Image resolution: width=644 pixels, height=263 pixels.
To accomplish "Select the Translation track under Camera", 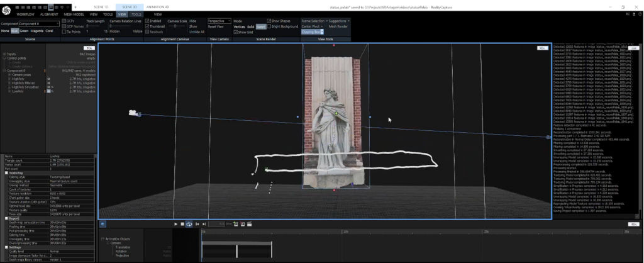I will coord(123,247).
